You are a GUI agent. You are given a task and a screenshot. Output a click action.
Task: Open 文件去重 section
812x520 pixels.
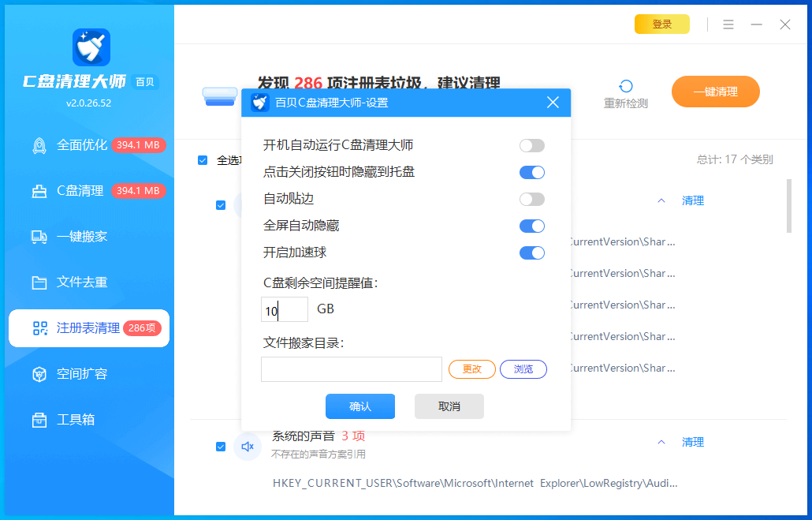click(x=89, y=282)
